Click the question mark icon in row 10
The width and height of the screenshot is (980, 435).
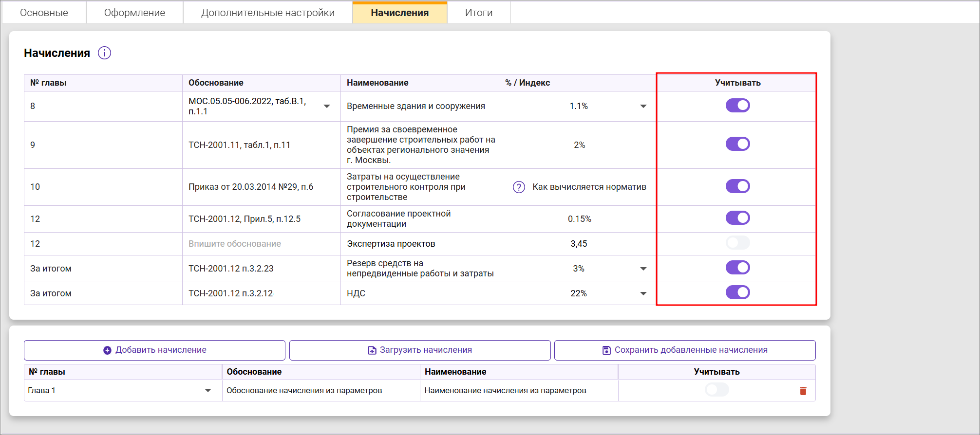(x=519, y=187)
